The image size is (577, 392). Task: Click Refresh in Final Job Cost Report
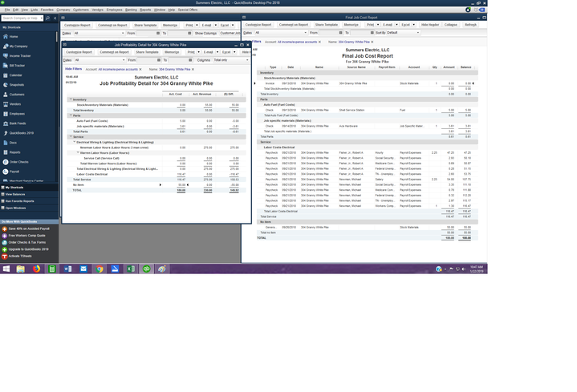click(470, 25)
